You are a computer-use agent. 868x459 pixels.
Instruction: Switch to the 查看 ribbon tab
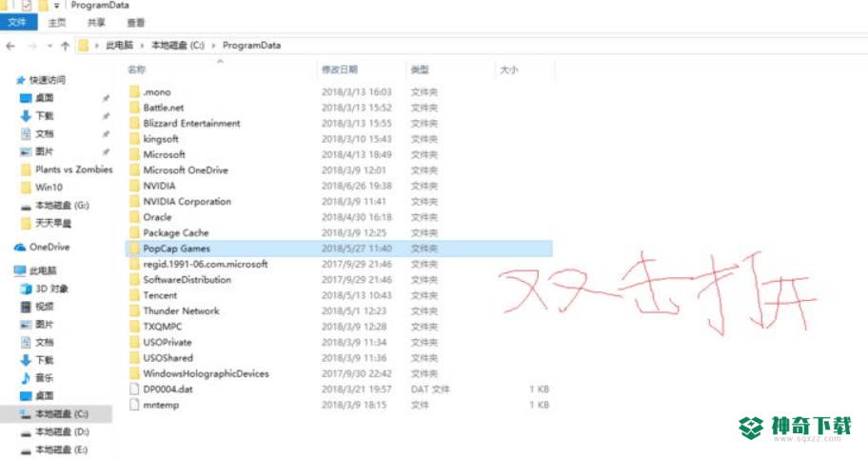135,23
